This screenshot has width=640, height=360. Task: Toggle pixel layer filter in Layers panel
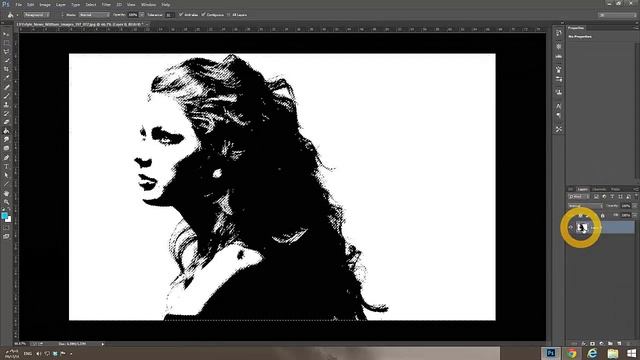(596, 197)
